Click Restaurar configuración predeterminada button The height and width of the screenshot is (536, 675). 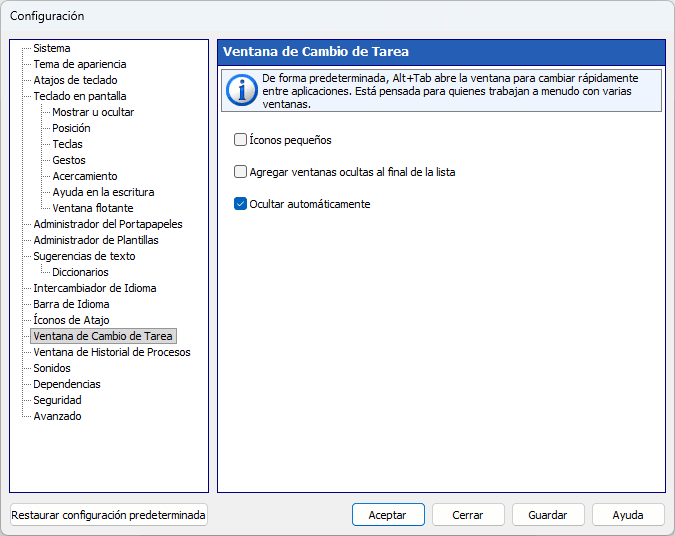click(x=108, y=515)
